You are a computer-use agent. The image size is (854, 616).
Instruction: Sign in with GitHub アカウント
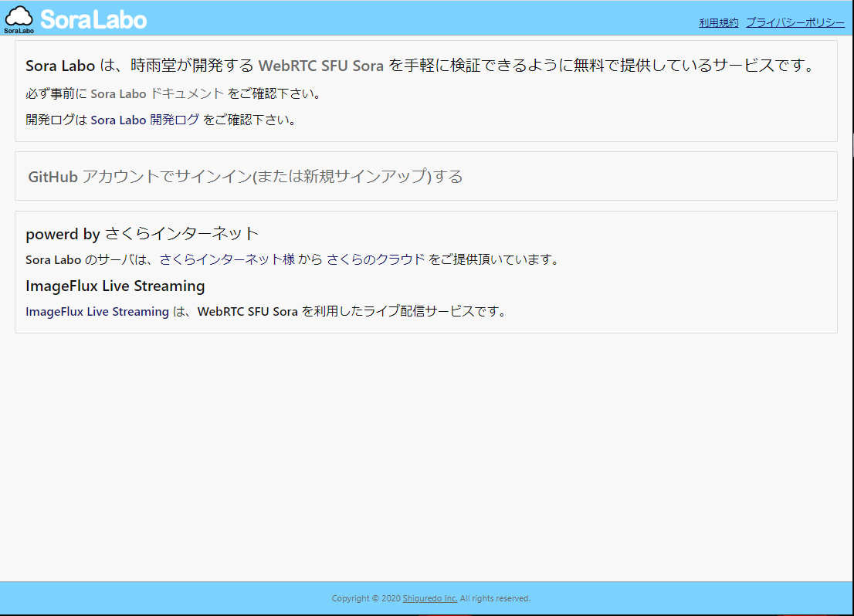(245, 177)
